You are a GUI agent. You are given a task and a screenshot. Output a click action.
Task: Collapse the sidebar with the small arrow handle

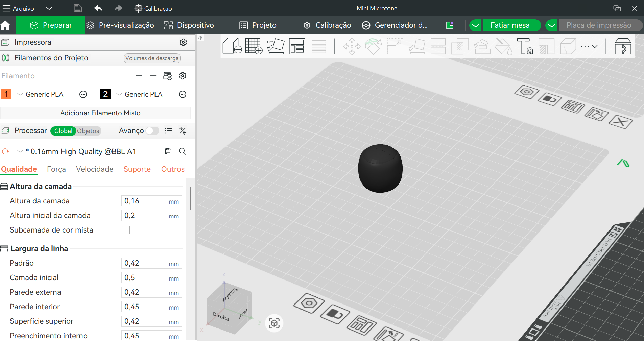200,38
